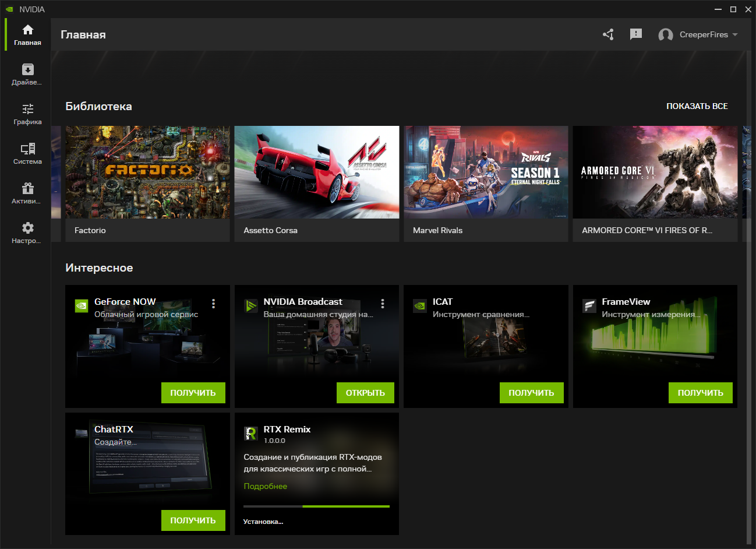Image resolution: width=756 pixels, height=549 pixels.
Task: Click the NVIDIA Broadcast card title
Action: coord(303,301)
